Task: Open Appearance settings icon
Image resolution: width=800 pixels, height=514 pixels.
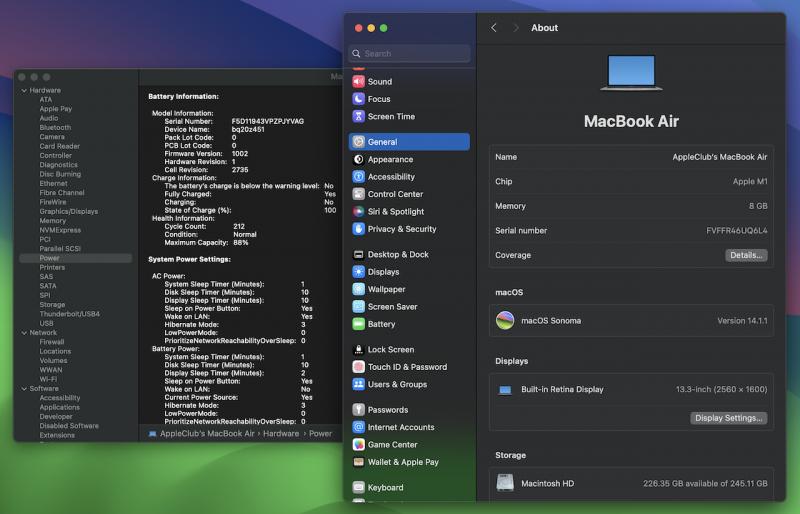Action: (x=359, y=159)
